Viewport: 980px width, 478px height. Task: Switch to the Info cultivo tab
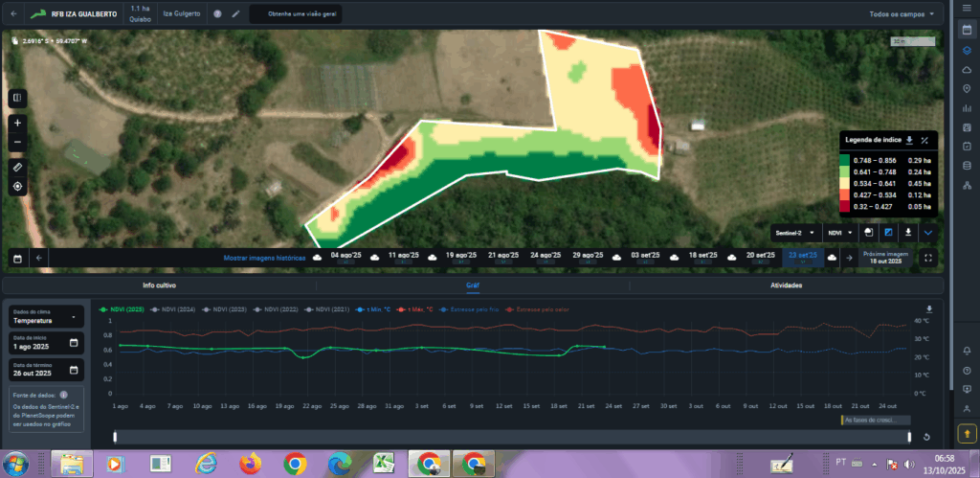[x=158, y=285]
